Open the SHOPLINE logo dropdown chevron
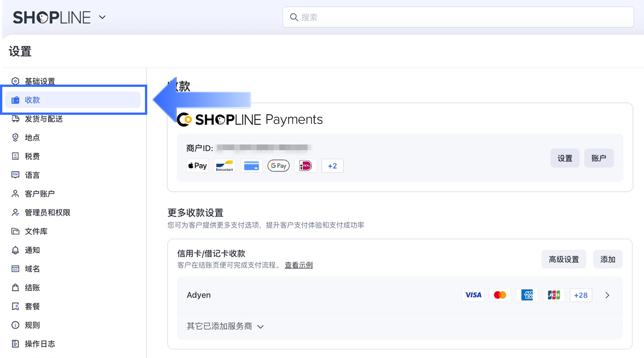 click(x=102, y=17)
